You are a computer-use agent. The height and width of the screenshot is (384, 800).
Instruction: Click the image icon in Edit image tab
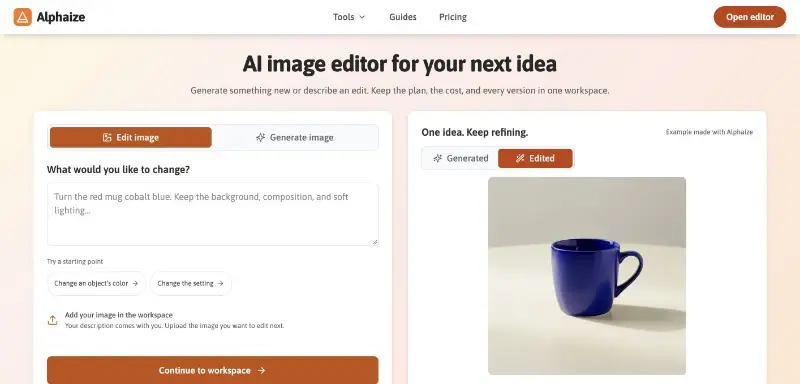coord(107,138)
